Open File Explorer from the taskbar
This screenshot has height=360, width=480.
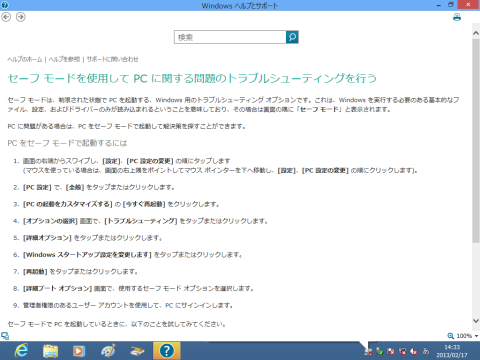pos(50,351)
